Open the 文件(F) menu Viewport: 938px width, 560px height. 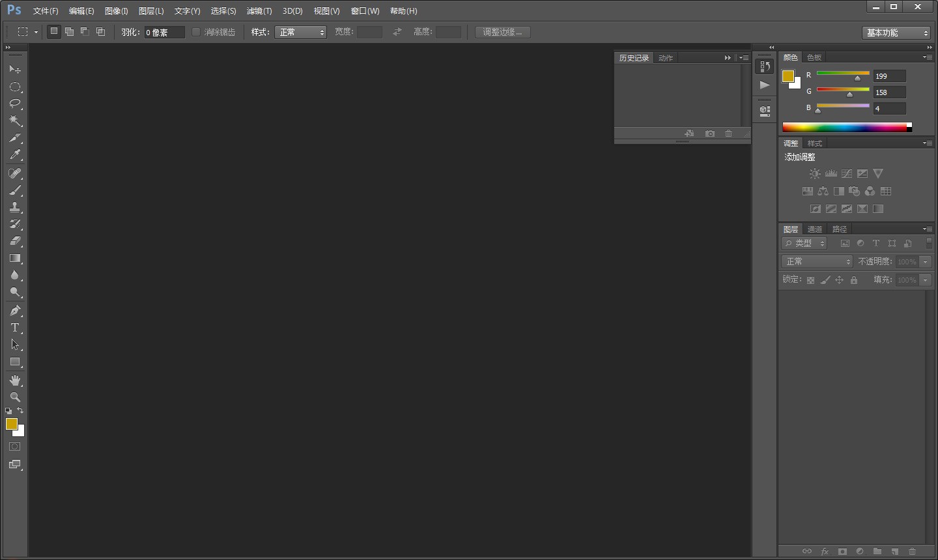[46, 11]
